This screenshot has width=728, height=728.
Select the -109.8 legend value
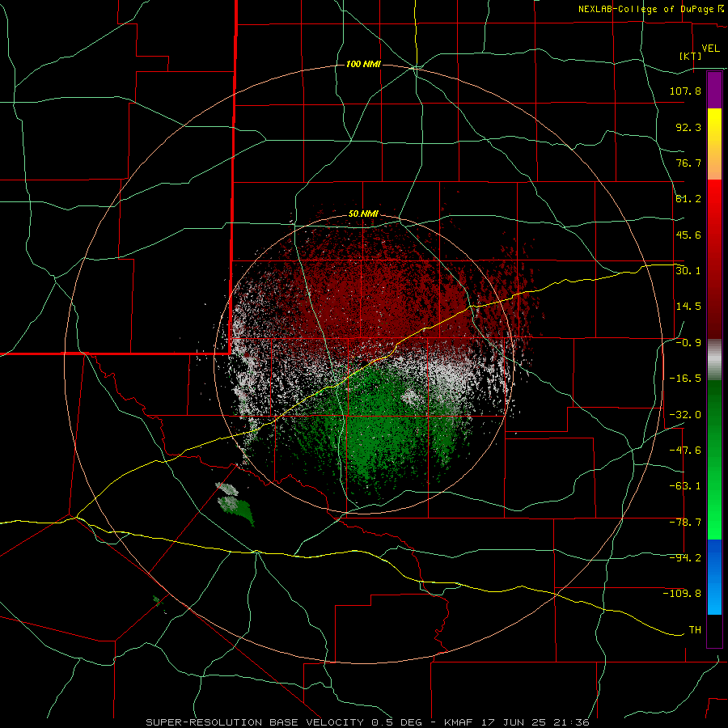pyautogui.click(x=682, y=594)
